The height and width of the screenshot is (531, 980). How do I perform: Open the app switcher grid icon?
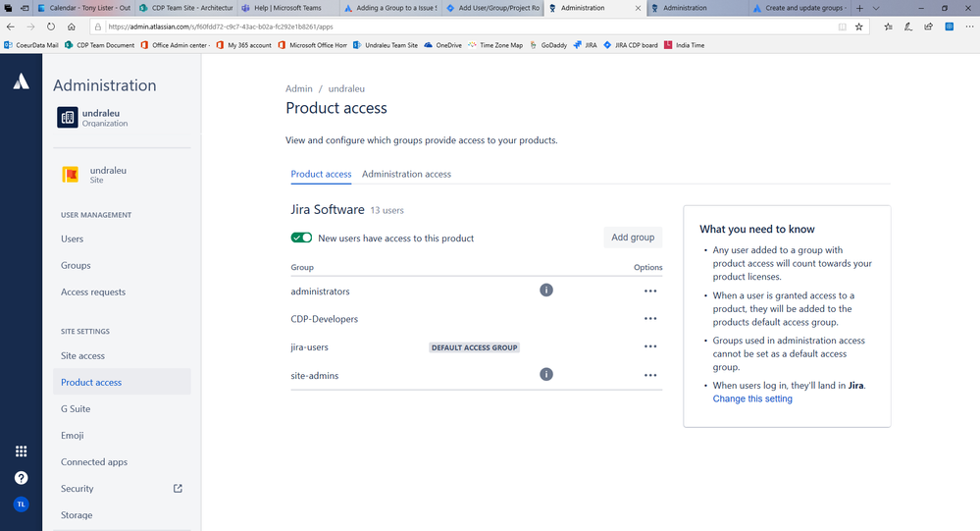coord(22,451)
